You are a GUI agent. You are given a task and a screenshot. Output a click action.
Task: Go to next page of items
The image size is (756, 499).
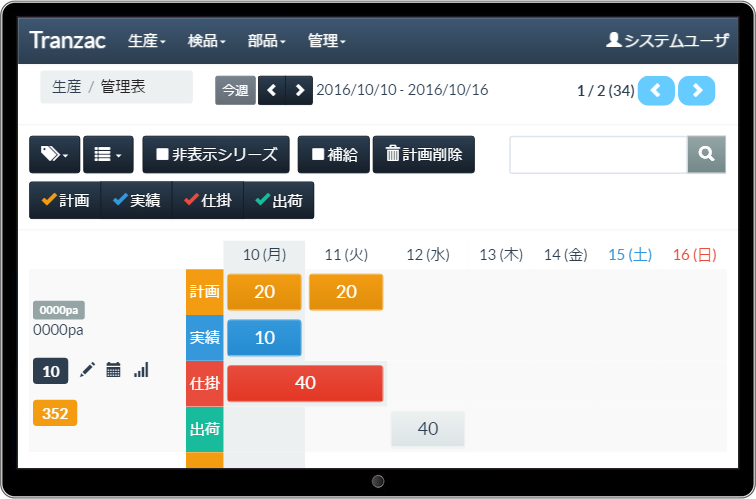(697, 91)
